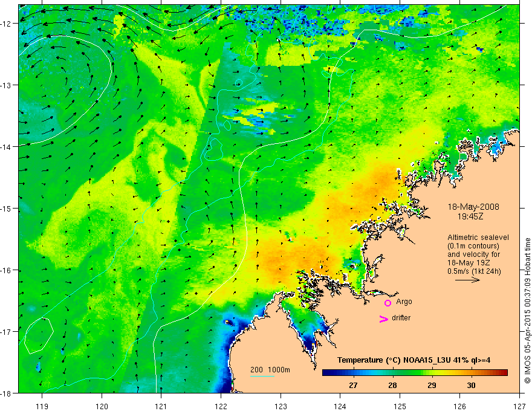The height and width of the screenshot is (411, 532).
Task: Click latitude axis label -16
Action: [7, 270]
